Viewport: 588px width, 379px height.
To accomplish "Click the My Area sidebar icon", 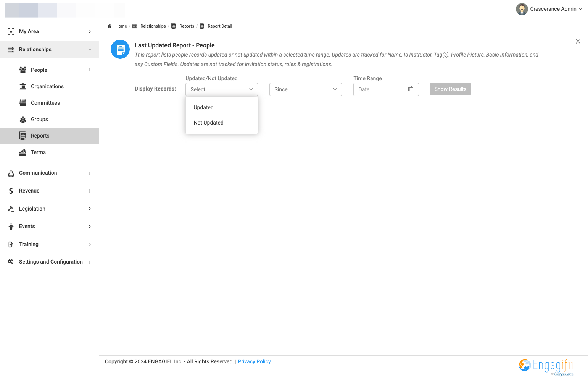I will click(11, 32).
